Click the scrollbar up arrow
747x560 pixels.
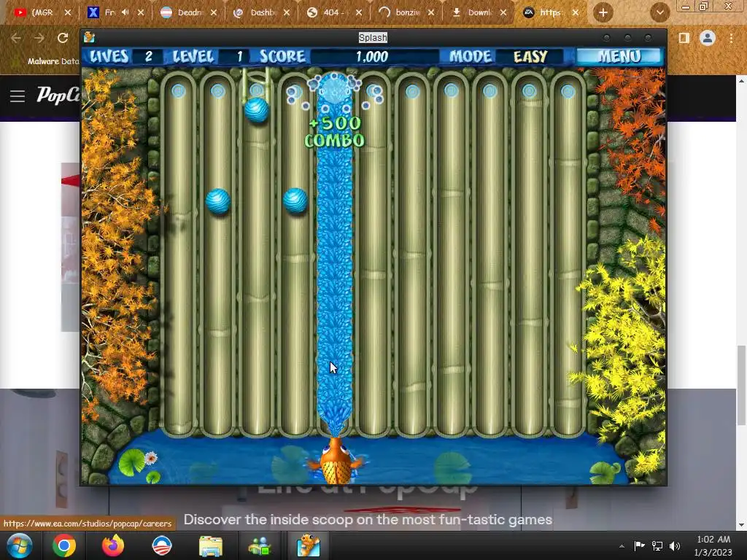click(x=741, y=81)
